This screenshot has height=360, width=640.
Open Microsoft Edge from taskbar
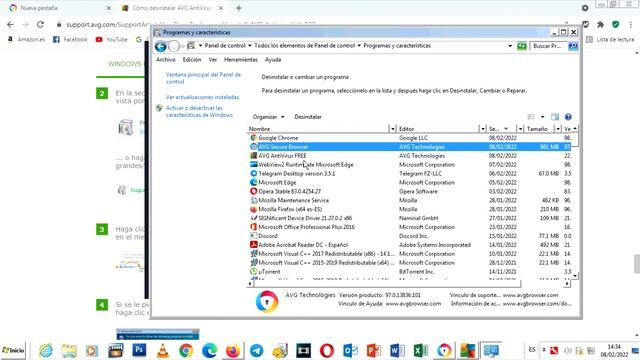tap(209, 351)
